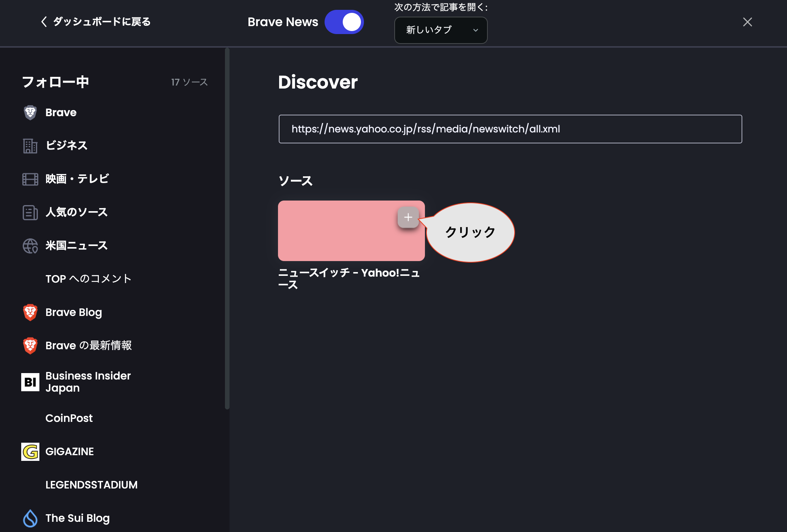The image size is (787, 532).
Task: Click the GIGAZINE G logo icon
Action: (x=30, y=451)
